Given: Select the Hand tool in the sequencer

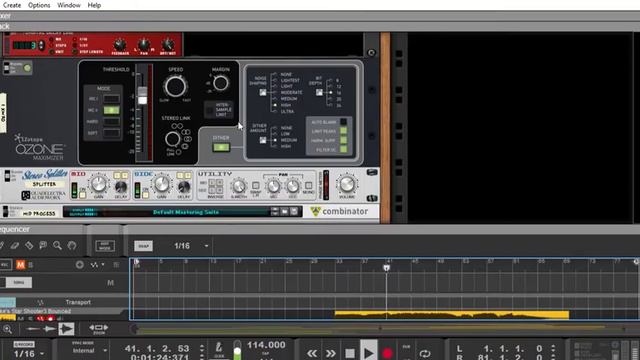Looking at the screenshot, I should tap(72, 245).
